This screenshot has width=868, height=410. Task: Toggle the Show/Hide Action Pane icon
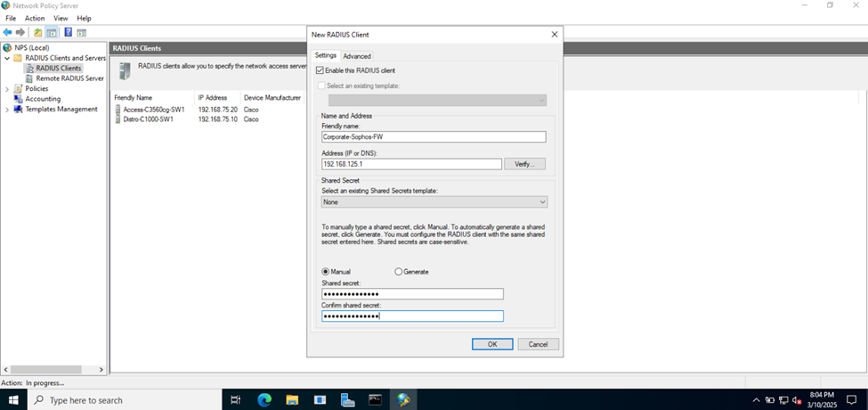81,32
